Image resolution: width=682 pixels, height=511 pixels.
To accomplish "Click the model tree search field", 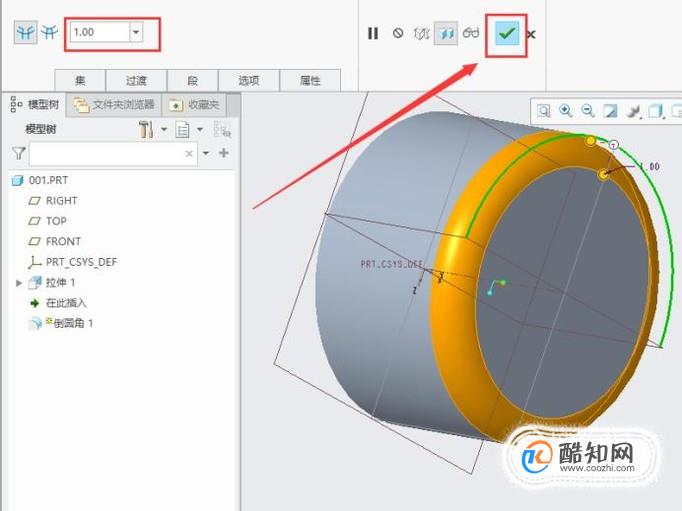I will 113,154.
